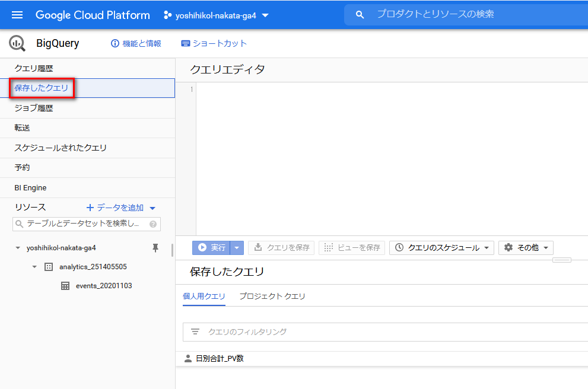The width and height of the screenshot is (588, 389).
Task: Select project yoshihikol-nakata-ga4 in resource tree
Action: (61, 248)
